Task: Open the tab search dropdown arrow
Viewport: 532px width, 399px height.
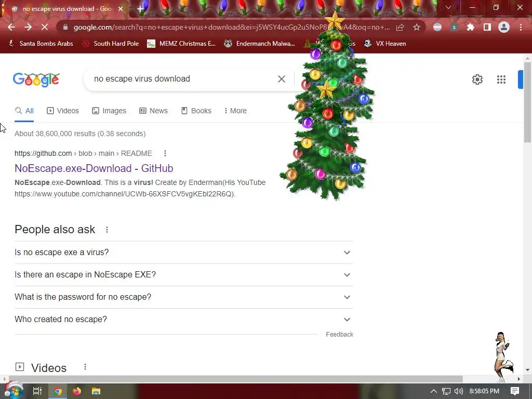Action: 448,7
